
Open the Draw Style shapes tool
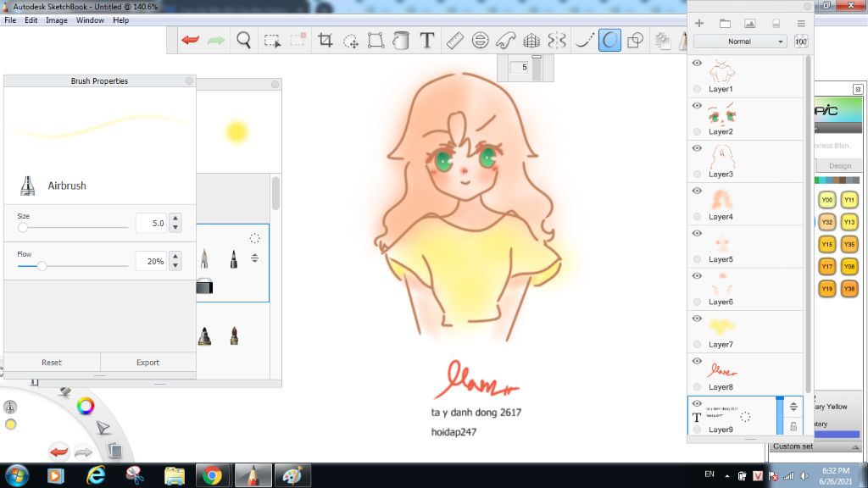pos(636,40)
